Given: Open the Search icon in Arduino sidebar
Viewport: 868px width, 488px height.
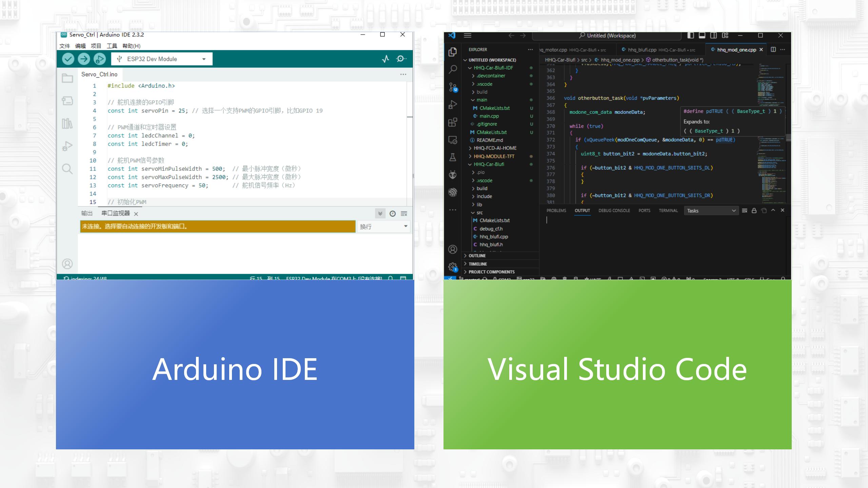Looking at the screenshot, I should tap(67, 169).
